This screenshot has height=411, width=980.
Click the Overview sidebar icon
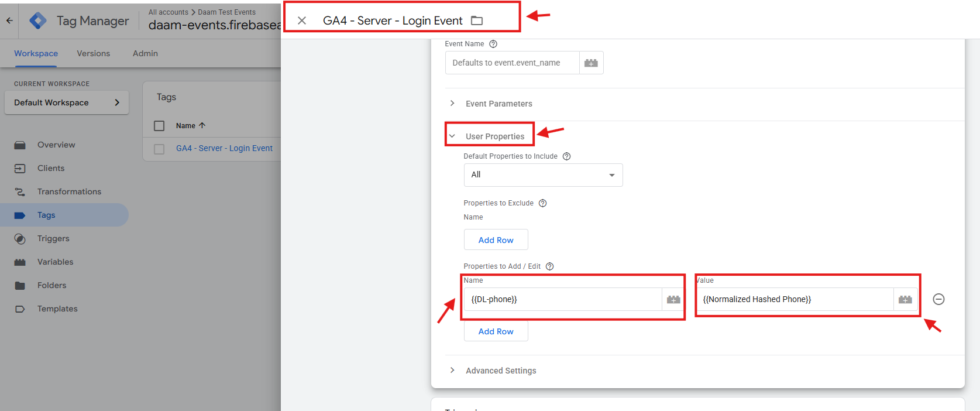click(x=20, y=145)
